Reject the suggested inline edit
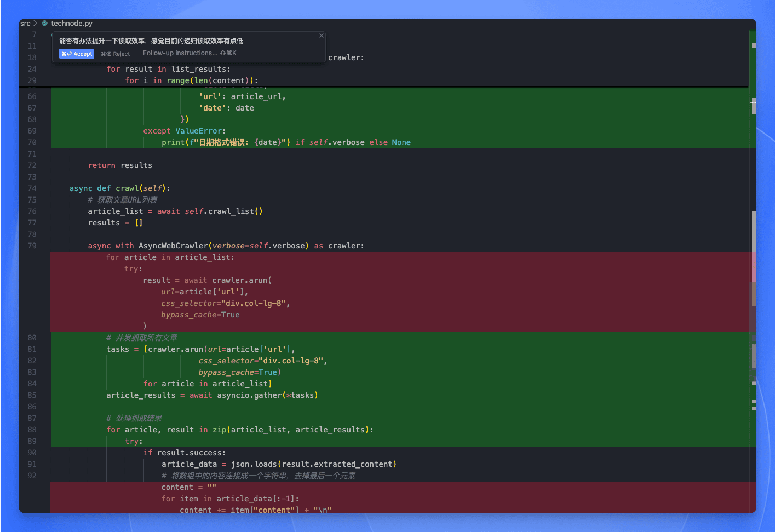 pos(116,54)
